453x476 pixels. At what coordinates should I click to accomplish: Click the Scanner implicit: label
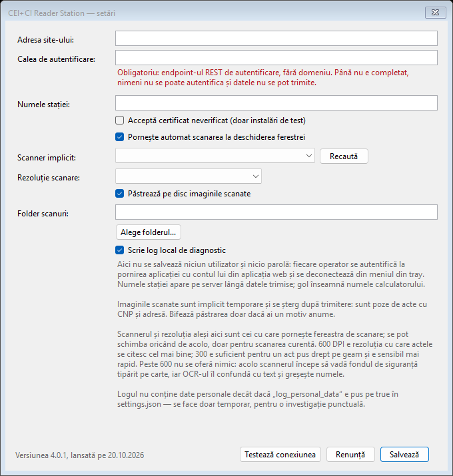pyautogui.click(x=47, y=158)
